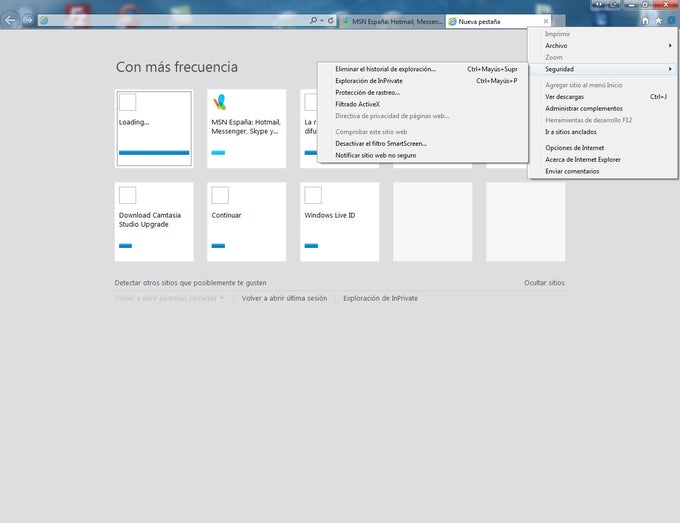Open the MSN España Hotmail tile
The width and height of the screenshot is (680, 523).
(x=247, y=128)
